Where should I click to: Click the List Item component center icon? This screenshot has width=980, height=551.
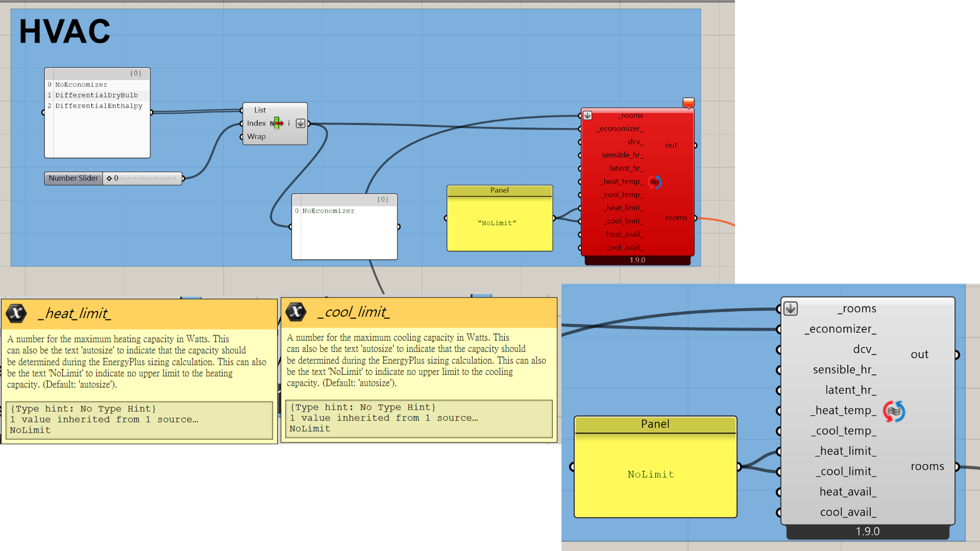click(x=278, y=123)
